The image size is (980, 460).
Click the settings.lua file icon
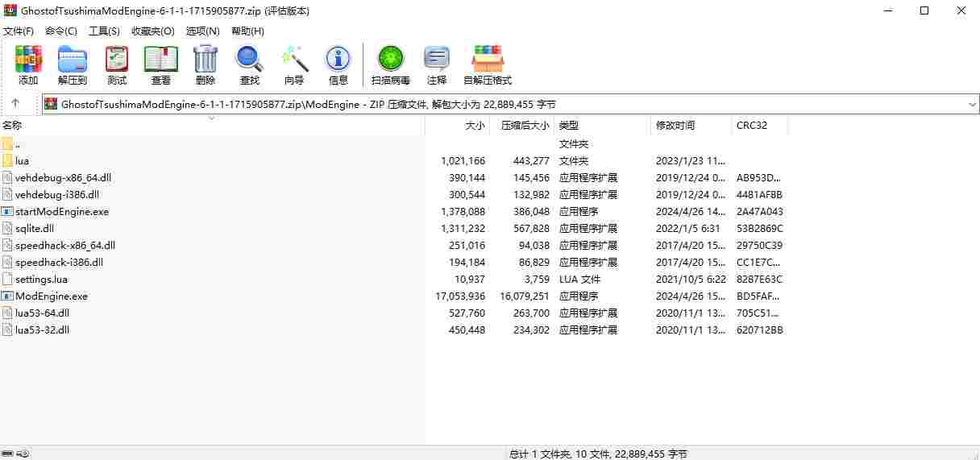[7, 280]
